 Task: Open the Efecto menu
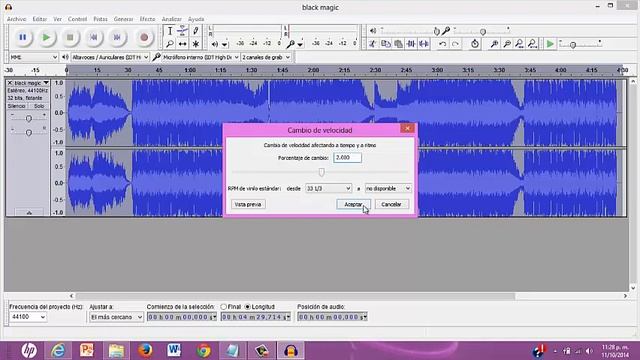tap(147, 19)
